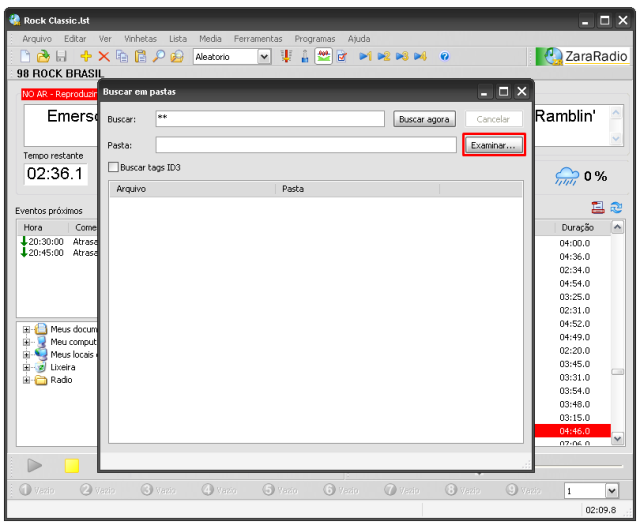
Task: Switch to auxiliary player 4 icon
Action: point(420,56)
